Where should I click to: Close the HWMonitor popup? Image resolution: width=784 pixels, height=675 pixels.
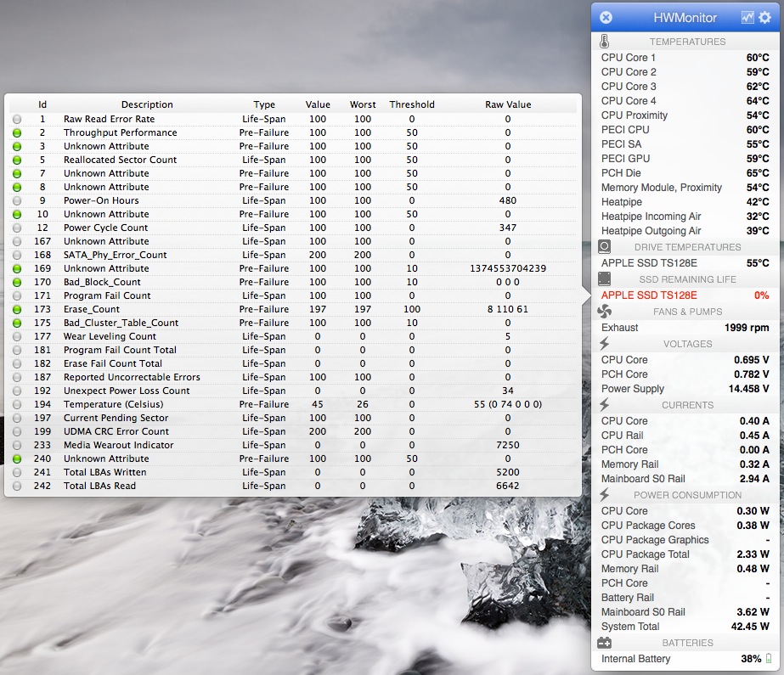[x=606, y=18]
